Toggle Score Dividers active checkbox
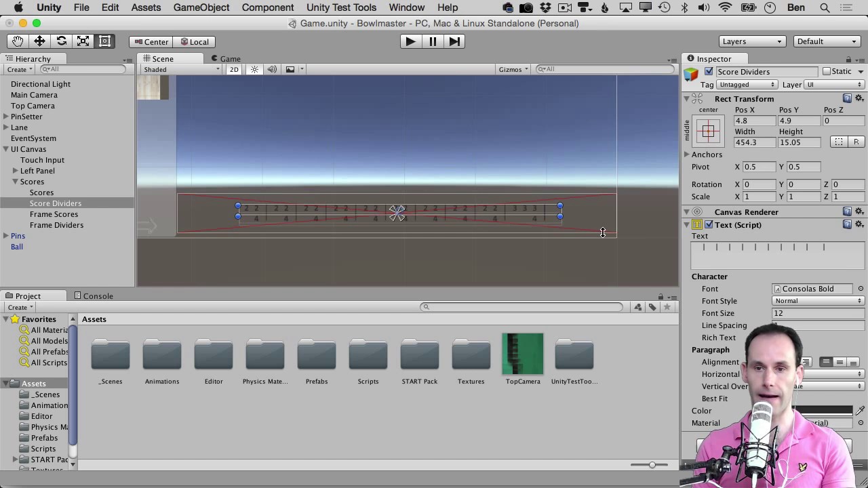This screenshot has height=488, width=868. click(709, 71)
